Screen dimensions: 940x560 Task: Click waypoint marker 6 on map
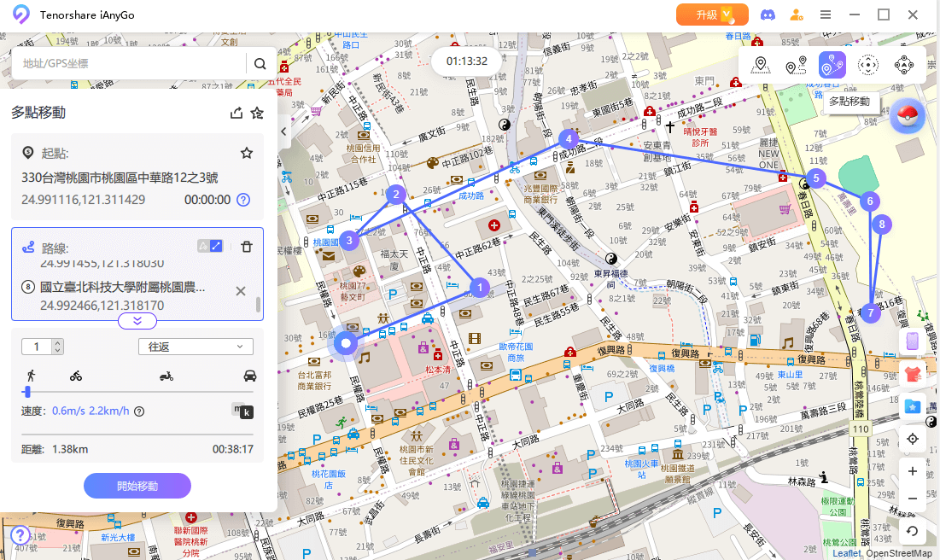[870, 201]
